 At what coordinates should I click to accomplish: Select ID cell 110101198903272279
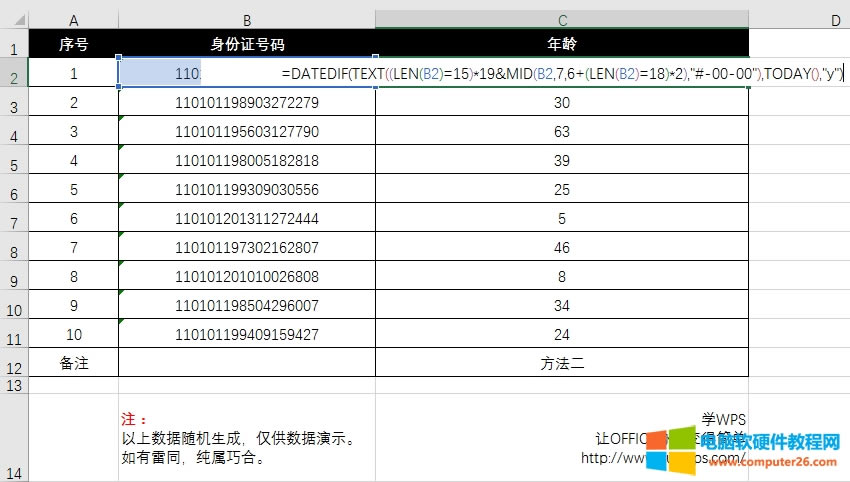pyautogui.click(x=247, y=102)
